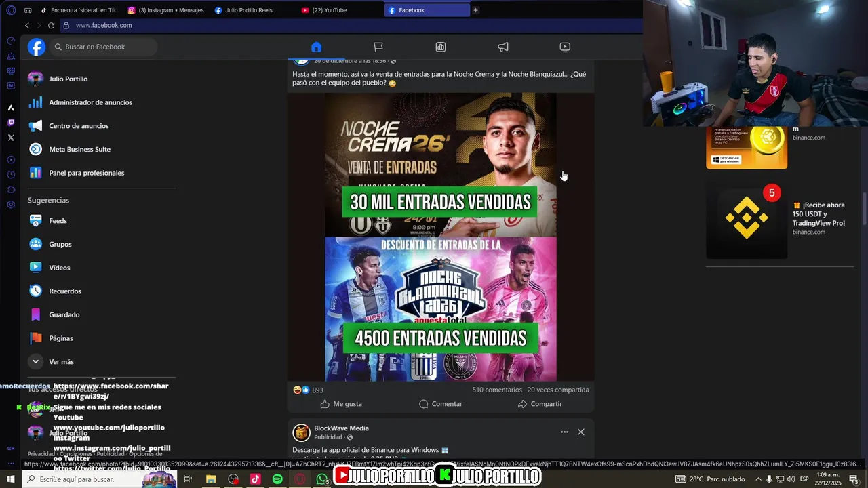
Task: Open a new browser tab
Action: [475, 10]
